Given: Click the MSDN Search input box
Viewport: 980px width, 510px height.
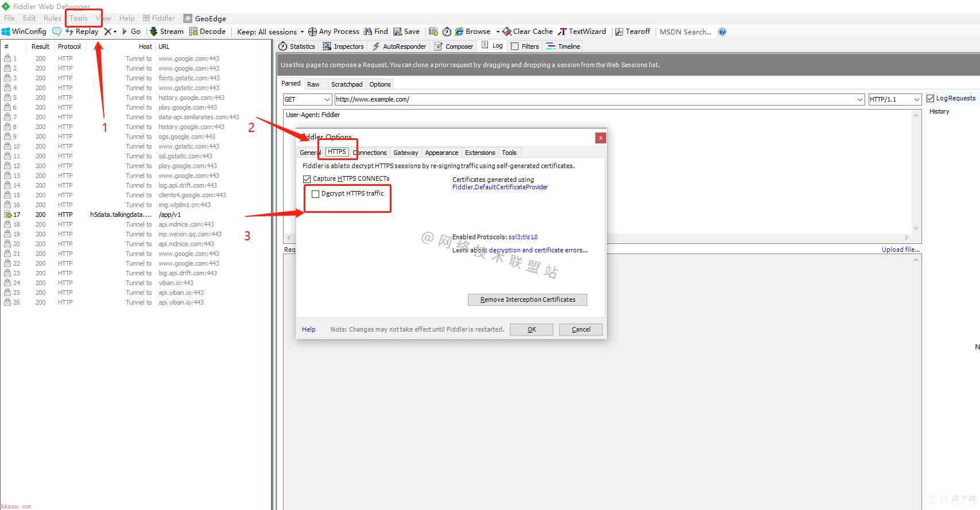Looking at the screenshot, I should 686,32.
